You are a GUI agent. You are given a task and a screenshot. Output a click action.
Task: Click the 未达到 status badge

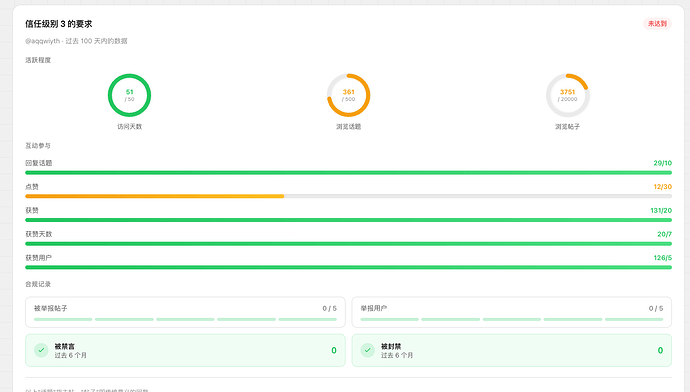pos(657,24)
